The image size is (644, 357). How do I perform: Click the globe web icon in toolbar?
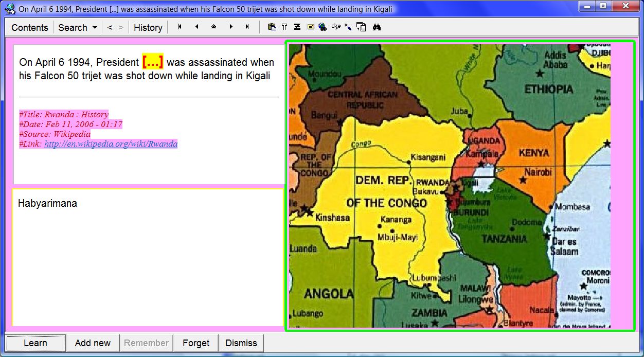coord(323,27)
